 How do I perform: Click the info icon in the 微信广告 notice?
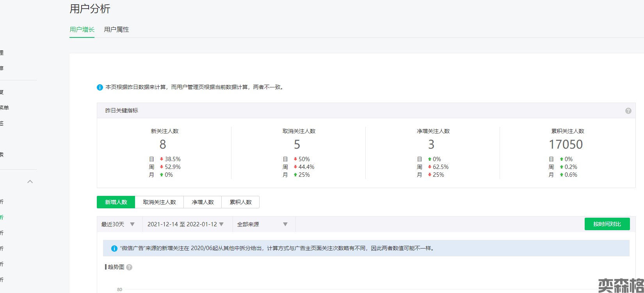click(114, 249)
